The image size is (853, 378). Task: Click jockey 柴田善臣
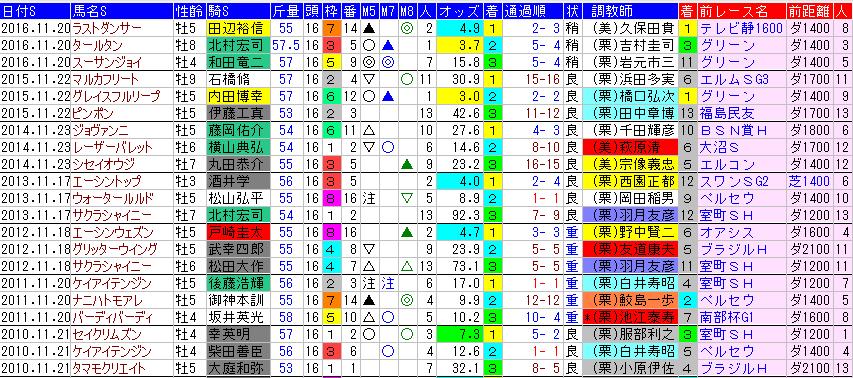[x=238, y=351]
